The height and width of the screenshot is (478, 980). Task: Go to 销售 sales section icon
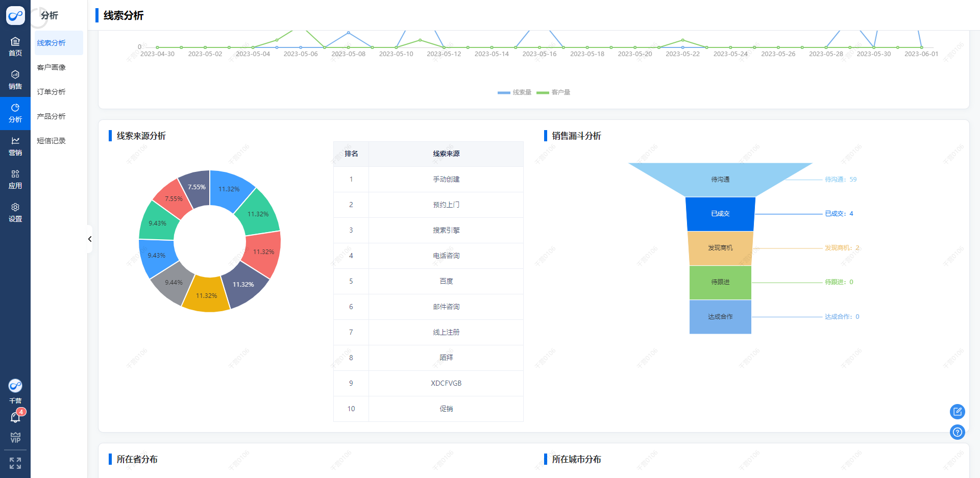15,80
